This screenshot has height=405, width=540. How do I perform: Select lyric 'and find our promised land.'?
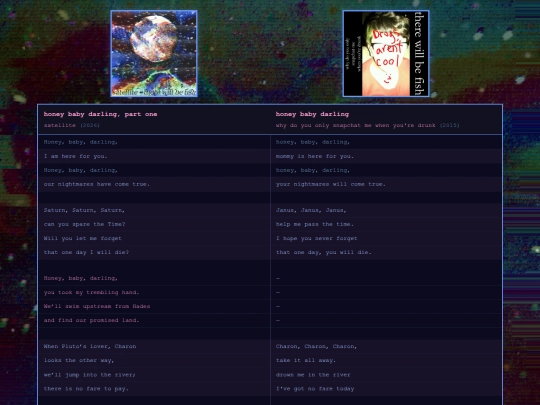tap(91, 320)
